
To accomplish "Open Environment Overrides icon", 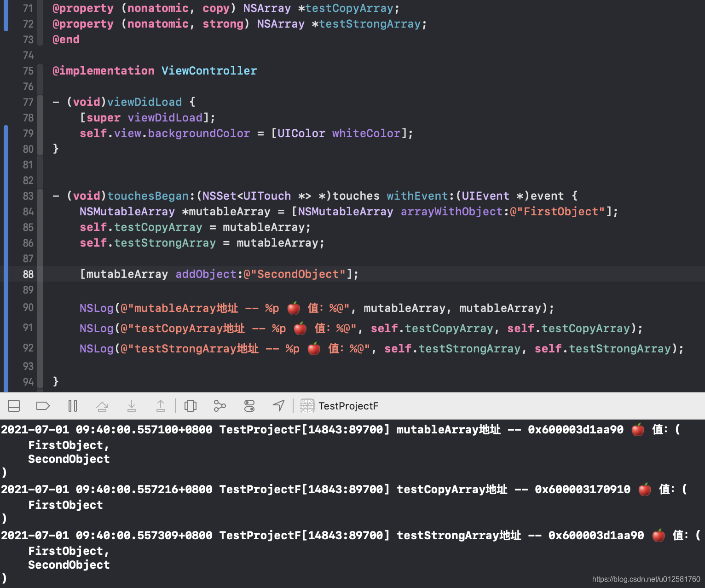I will coord(249,406).
